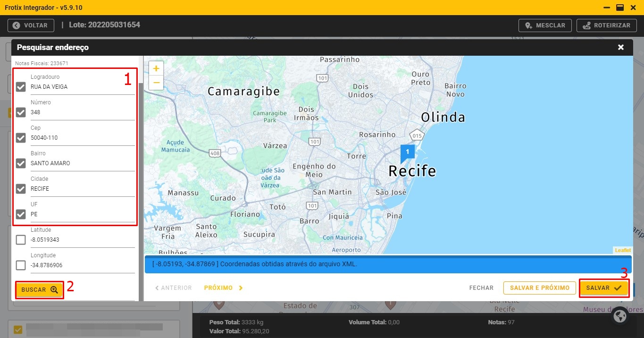644x338 pixels.
Task: Close the Pesquisar endereço dialog
Action: click(621, 47)
